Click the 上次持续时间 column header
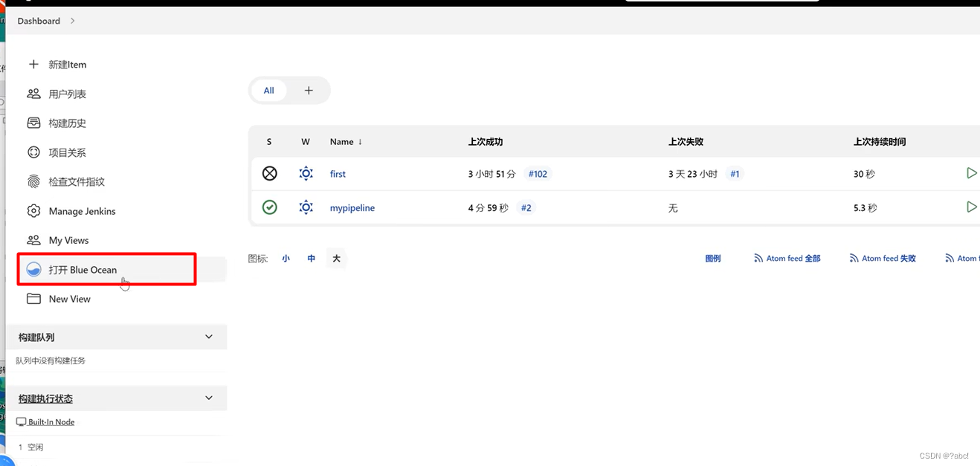This screenshot has height=466, width=980. (x=880, y=141)
